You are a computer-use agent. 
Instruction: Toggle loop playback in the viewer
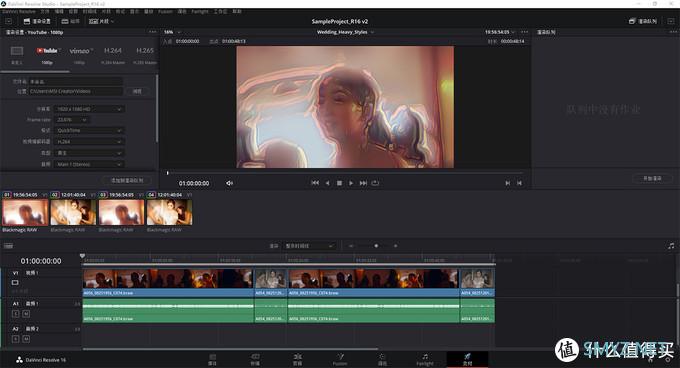375,183
